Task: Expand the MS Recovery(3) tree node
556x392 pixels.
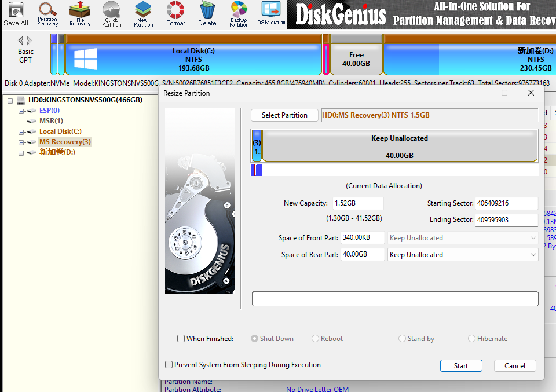Action: coord(21,142)
